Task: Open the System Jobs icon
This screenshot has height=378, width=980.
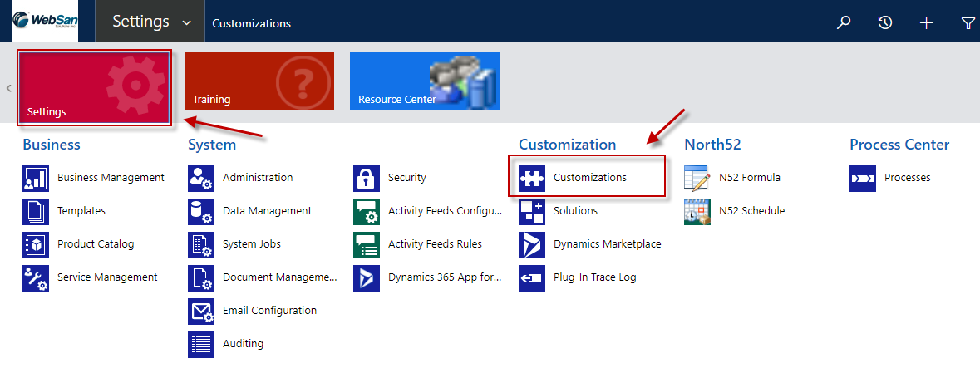Action: 201,244
